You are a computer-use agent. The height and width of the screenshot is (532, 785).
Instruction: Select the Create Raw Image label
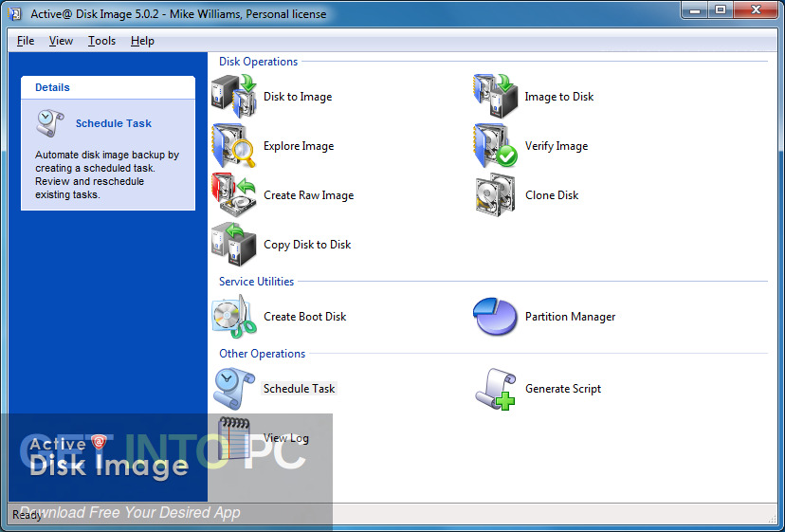(309, 195)
